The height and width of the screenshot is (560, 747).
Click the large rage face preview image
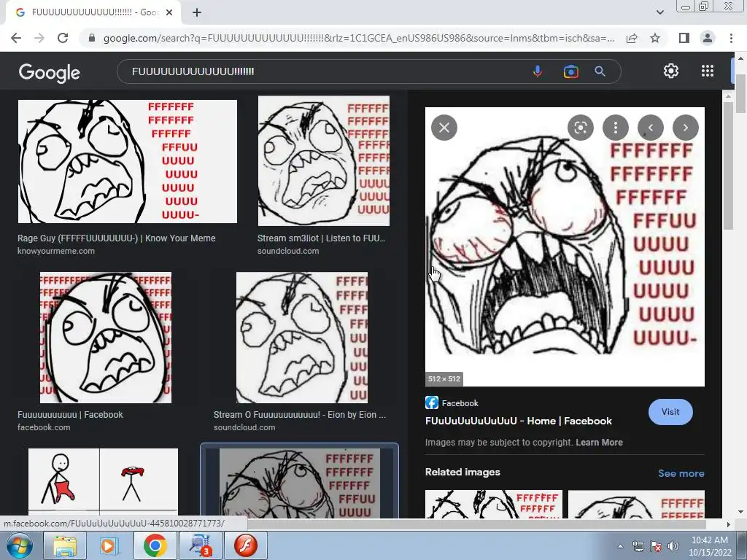pyautogui.click(x=565, y=246)
